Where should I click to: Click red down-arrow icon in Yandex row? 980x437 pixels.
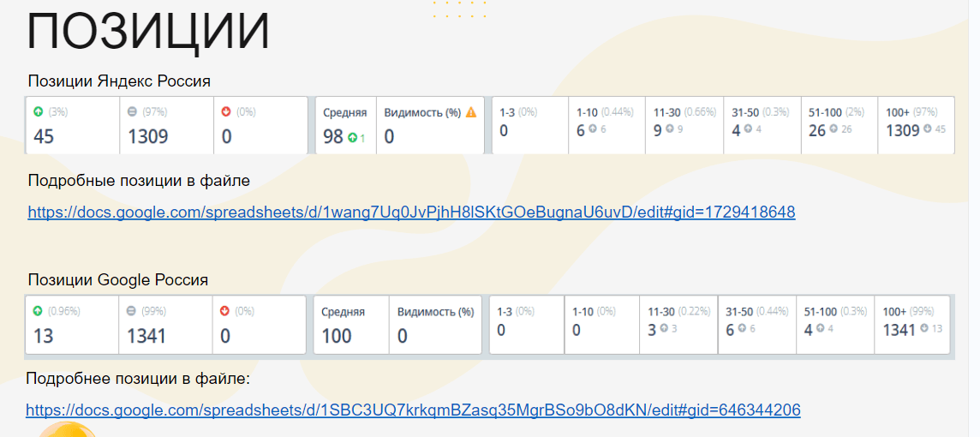226,112
